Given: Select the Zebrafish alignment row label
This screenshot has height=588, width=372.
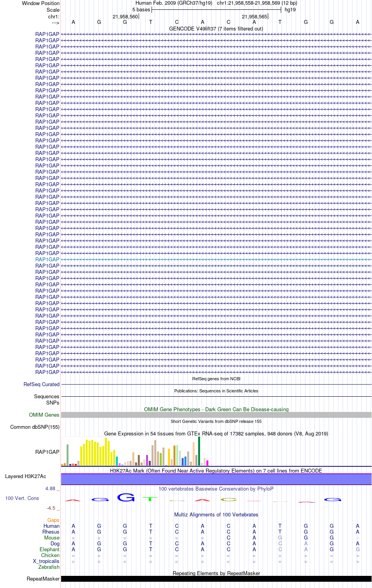Looking at the screenshot, I should 49,567.
